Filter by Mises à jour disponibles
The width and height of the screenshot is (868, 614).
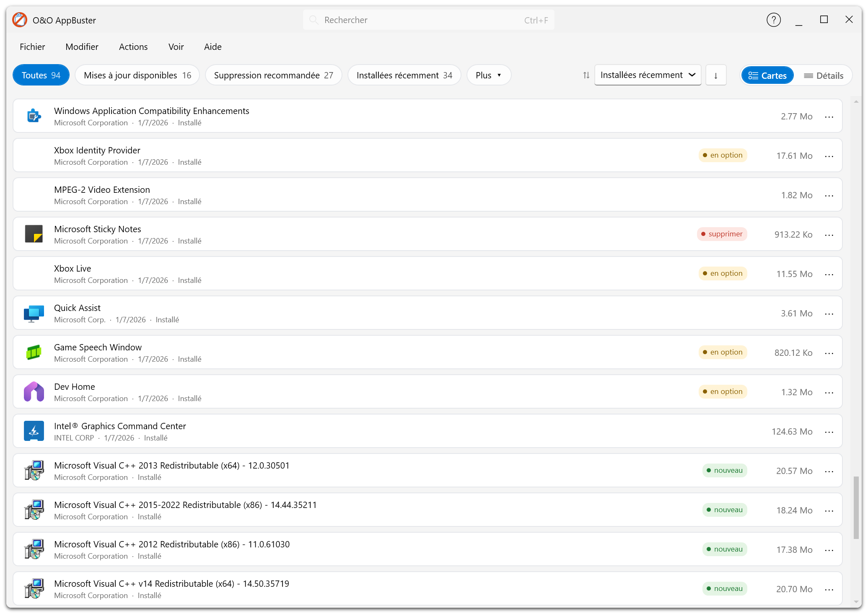137,75
